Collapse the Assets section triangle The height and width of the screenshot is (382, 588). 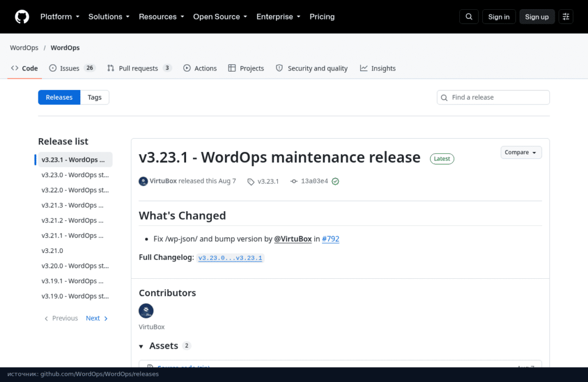141,346
